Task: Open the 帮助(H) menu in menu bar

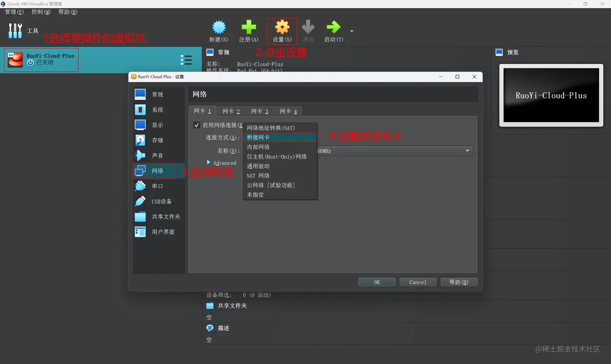Action: (x=68, y=12)
